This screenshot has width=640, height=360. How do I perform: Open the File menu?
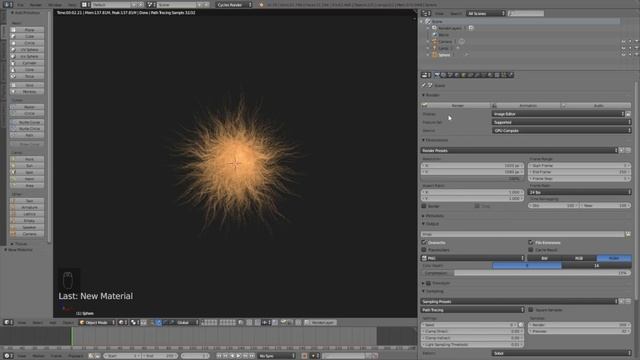pos(20,4)
